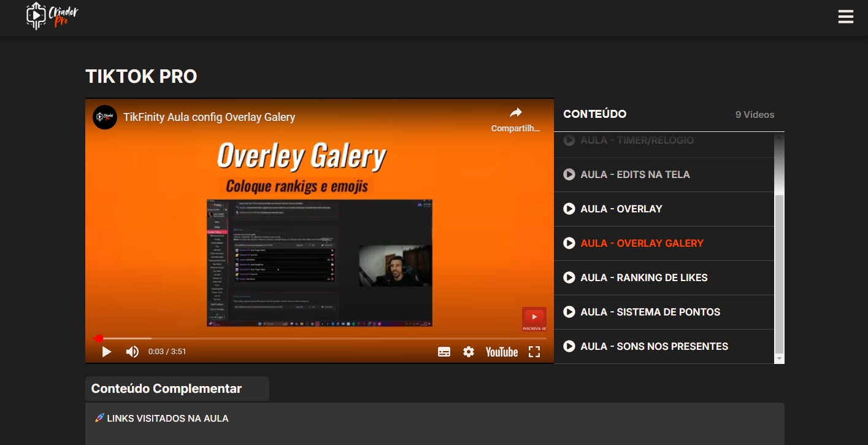
Task: Select AULA - OVERLAY lesson
Action: click(x=621, y=209)
